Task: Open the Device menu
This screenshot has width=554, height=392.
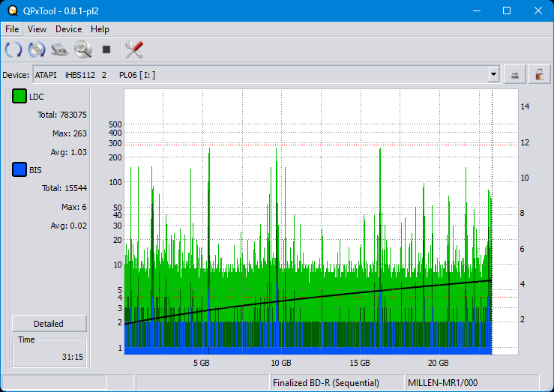Action: click(x=68, y=29)
